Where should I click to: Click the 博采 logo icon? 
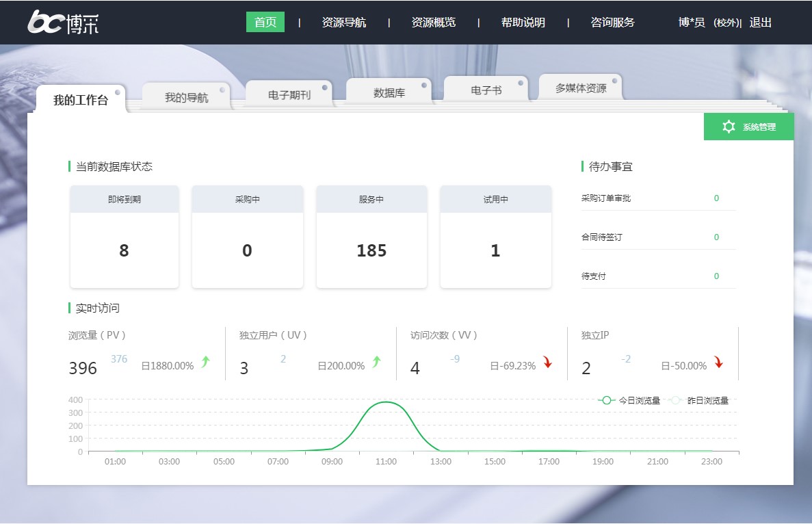[x=64, y=23]
